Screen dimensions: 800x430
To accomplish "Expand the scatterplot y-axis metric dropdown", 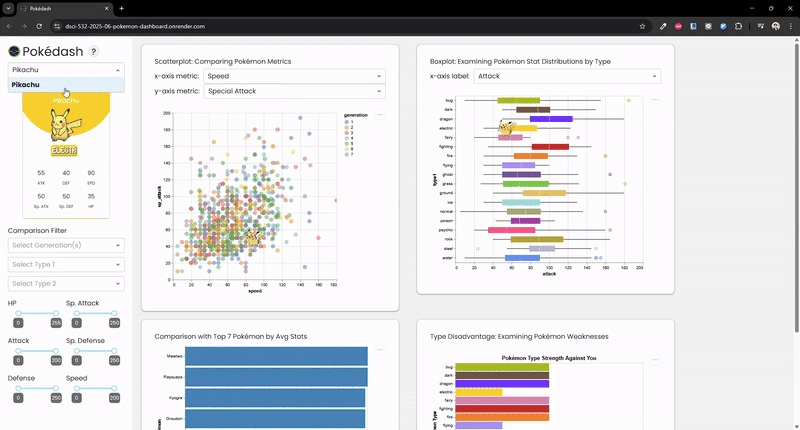I will (294, 91).
